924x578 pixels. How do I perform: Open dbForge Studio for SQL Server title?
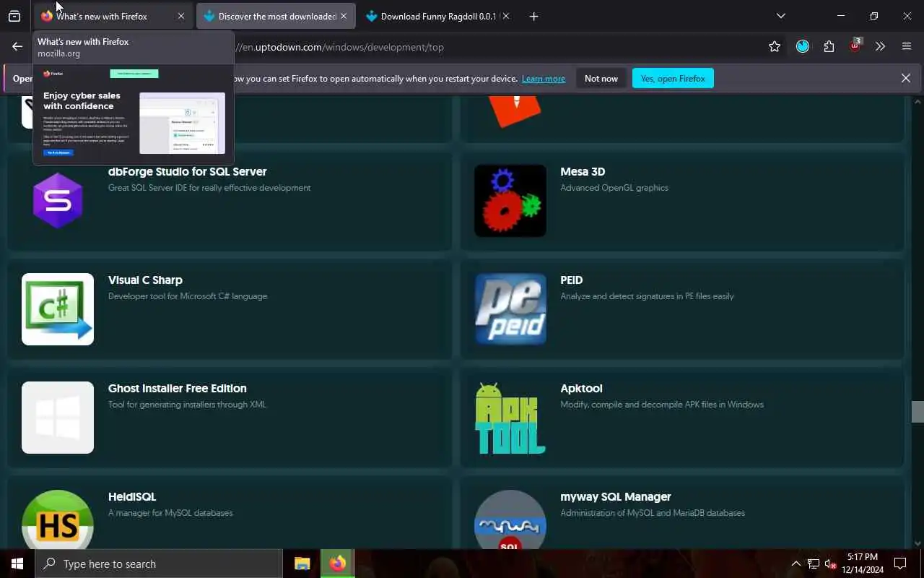(188, 172)
